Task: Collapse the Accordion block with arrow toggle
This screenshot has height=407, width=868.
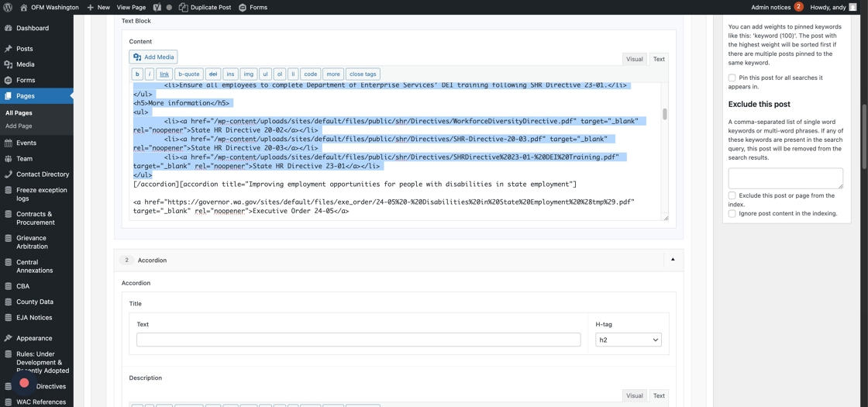Action: (x=673, y=260)
